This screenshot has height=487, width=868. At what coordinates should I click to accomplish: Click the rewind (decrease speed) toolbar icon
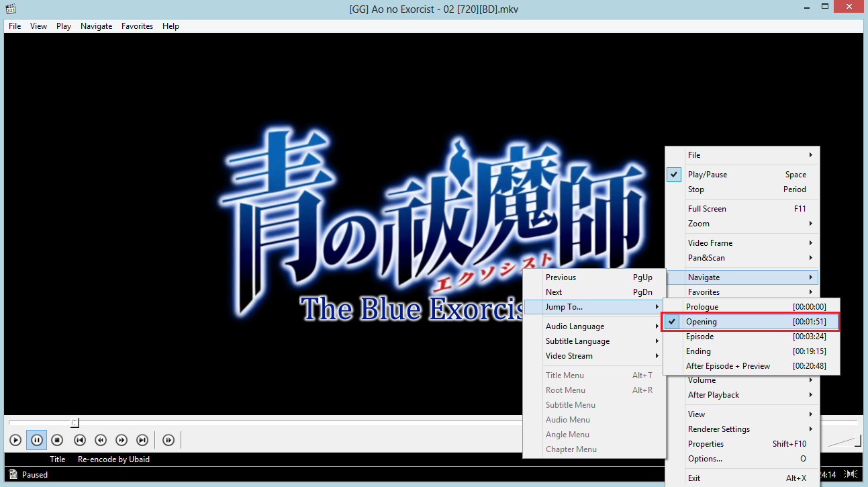(x=101, y=440)
